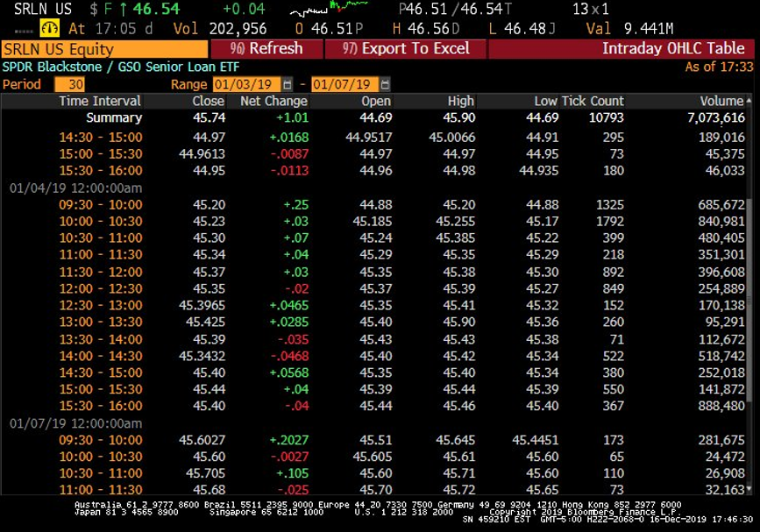Sort by the Low column header
The width and height of the screenshot is (760, 532).
pyautogui.click(x=546, y=101)
